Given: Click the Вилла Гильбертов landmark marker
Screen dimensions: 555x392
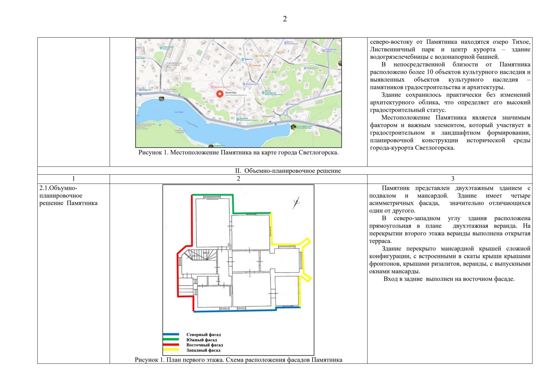Looking at the screenshot, I should (x=263, y=93).
